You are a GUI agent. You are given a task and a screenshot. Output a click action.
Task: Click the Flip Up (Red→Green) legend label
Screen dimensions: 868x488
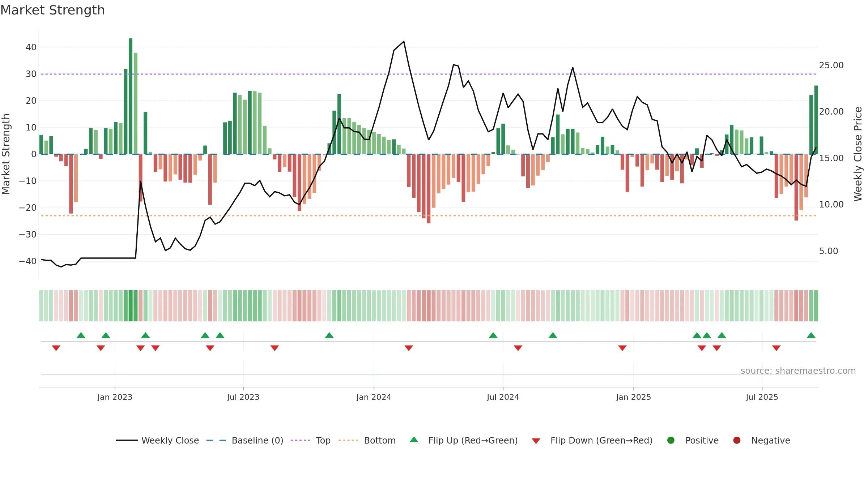(473, 440)
